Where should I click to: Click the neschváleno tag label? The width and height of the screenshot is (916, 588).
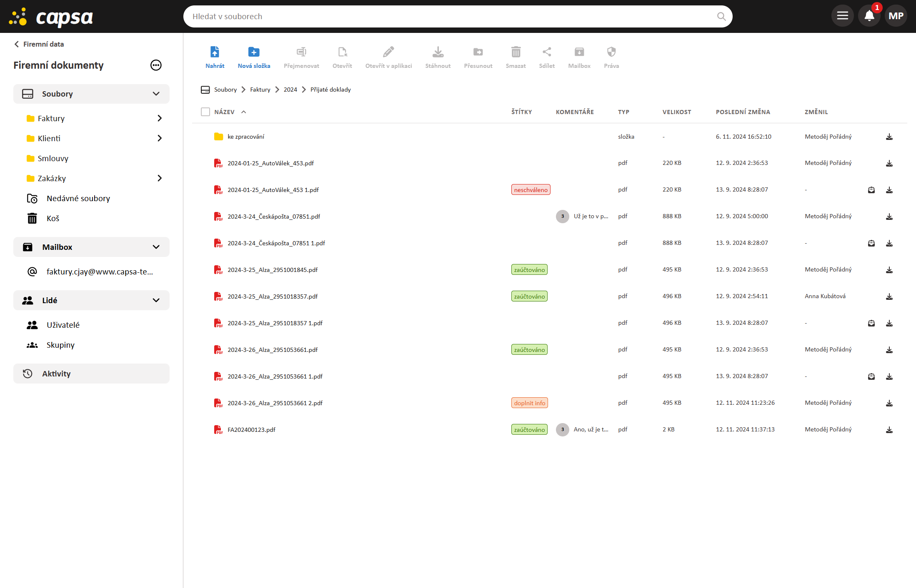(531, 190)
